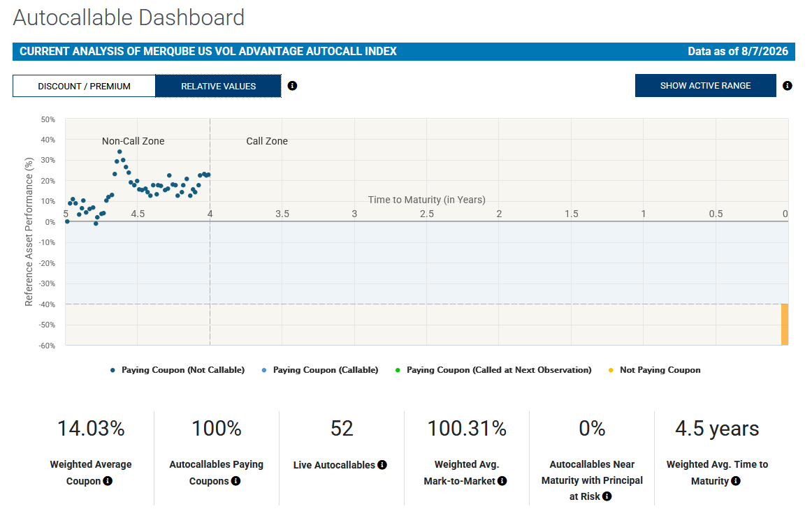812x532 pixels.
Task: Click the 0.5 x-axis tick label
Action: 716,214
